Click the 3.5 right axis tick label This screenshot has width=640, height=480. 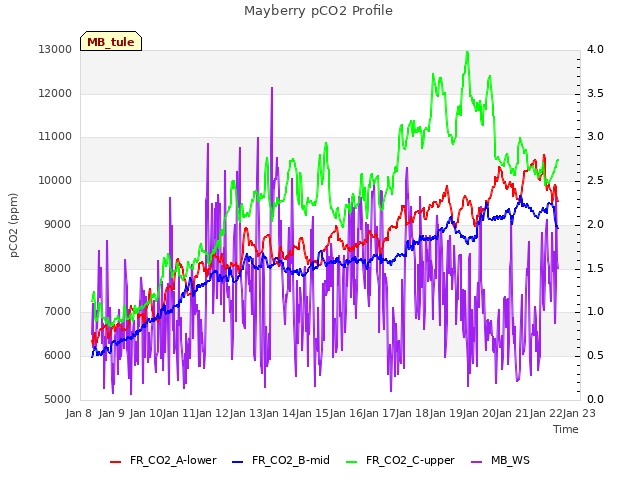pos(595,93)
